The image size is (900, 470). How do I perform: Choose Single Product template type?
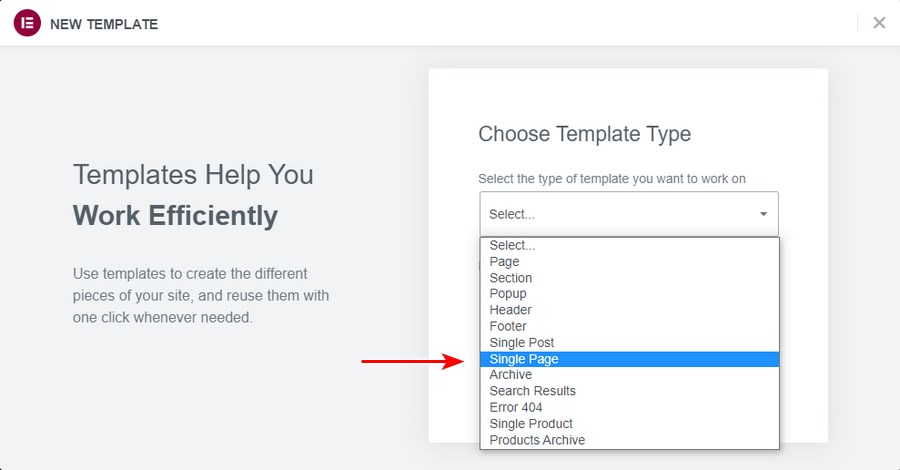[x=531, y=424]
